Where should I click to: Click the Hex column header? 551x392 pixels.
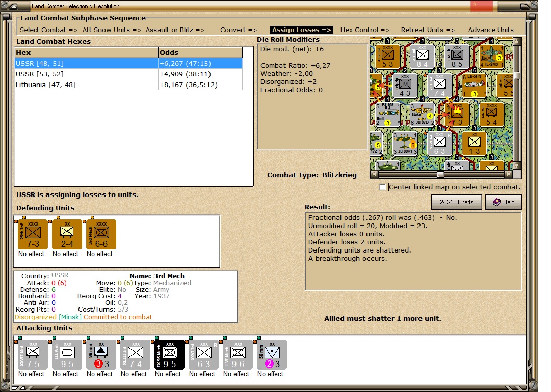click(x=86, y=52)
